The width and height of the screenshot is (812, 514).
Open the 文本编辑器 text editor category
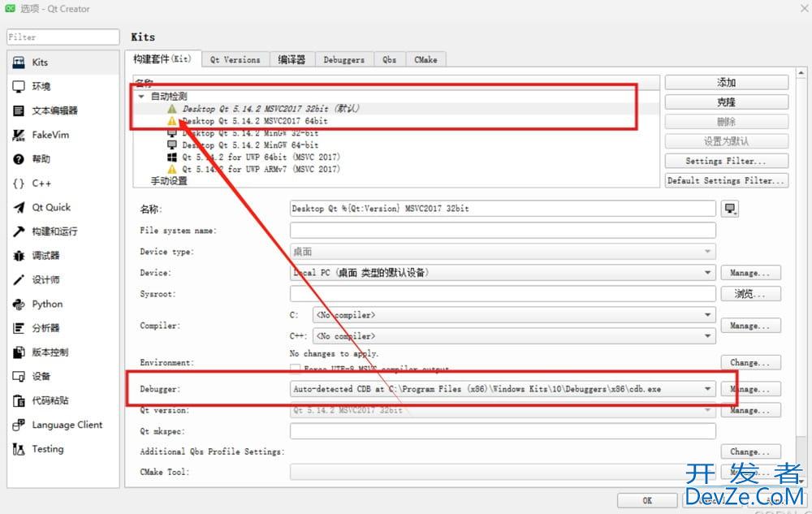pos(63,110)
